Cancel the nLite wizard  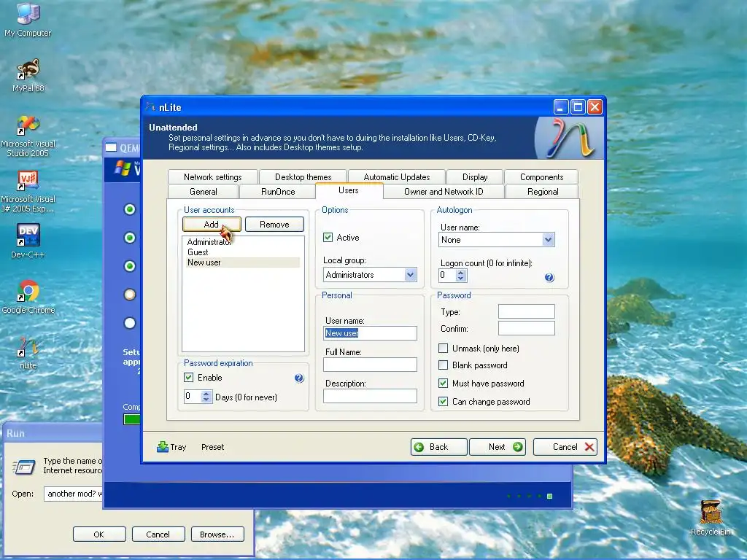pyautogui.click(x=565, y=447)
